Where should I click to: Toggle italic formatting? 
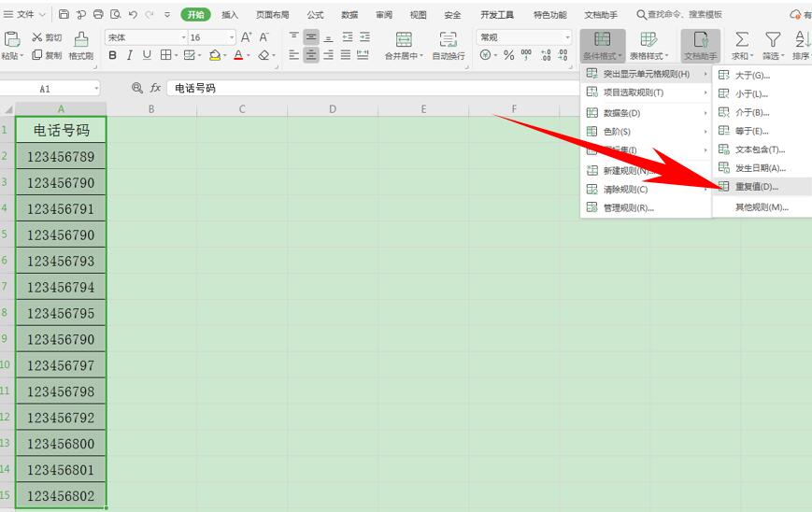[130, 55]
